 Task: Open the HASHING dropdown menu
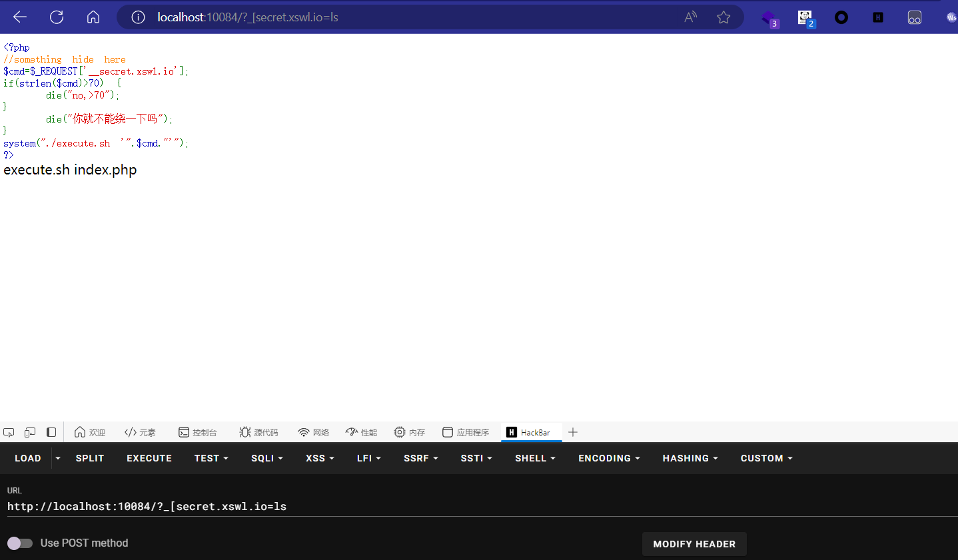690,458
